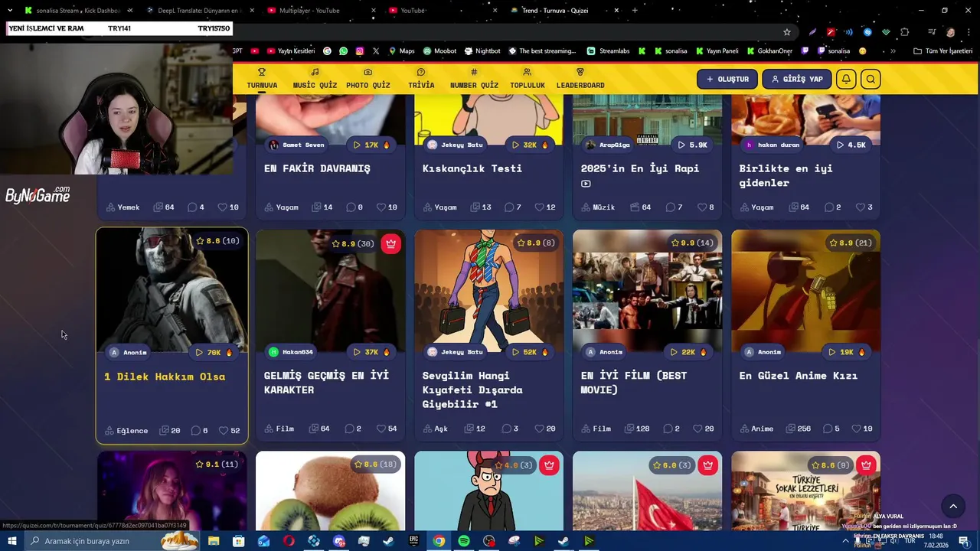Screen dimensions: 980x551
Task: Open the LEADERBOARD tab
Action: tap(580, 79)
